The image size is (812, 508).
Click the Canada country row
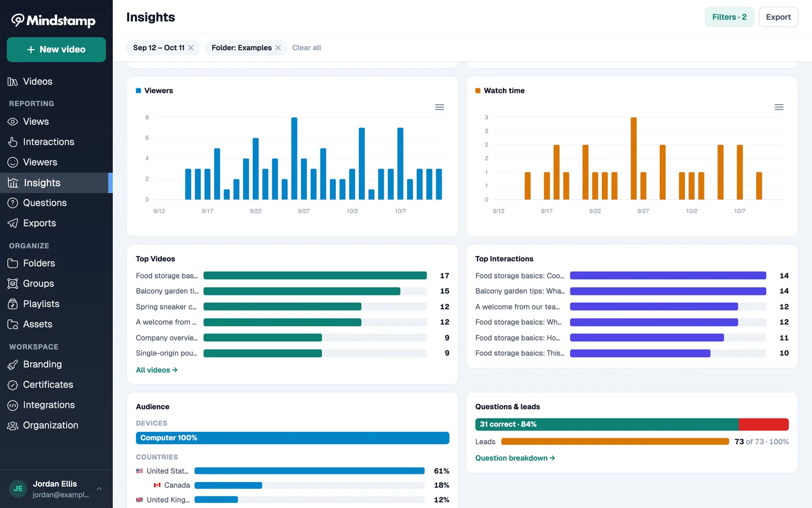pyautogui.click(x=292, y=486)
